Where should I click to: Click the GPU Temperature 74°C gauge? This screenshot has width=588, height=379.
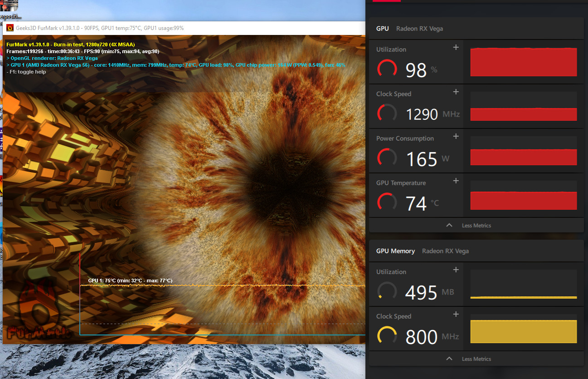[x=387, y=202]
